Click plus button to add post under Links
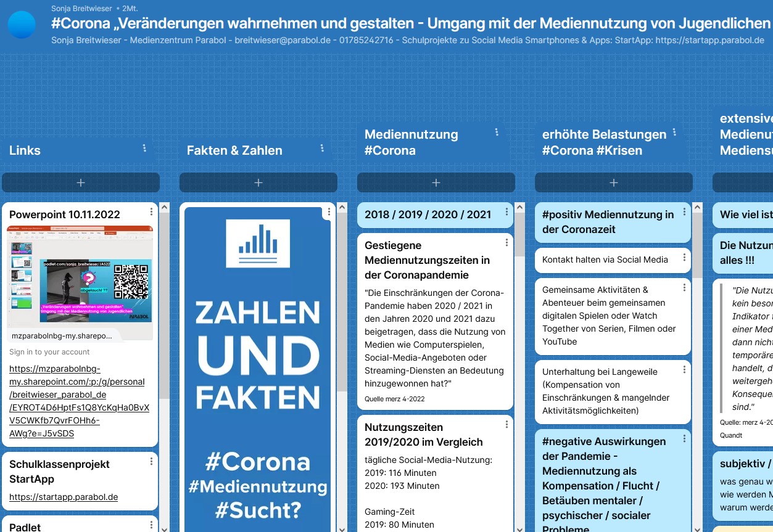Screen dimensions: 773x532 coord(81,182)
